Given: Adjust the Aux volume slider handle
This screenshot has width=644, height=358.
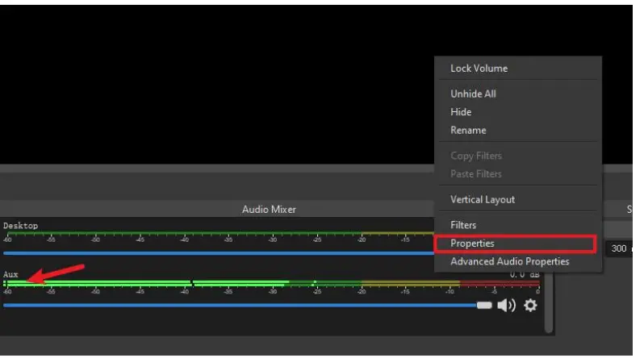Looking at the screenshot, I should (484, 306).
